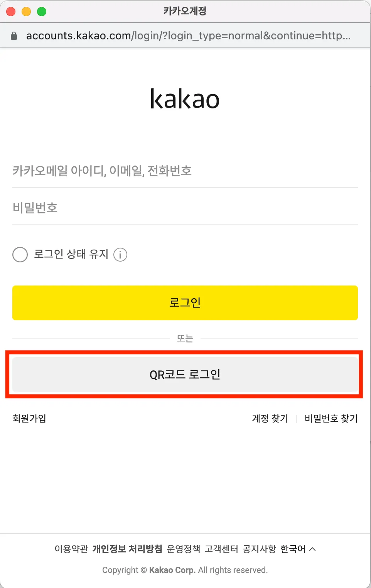Open the 공지사항 footer link

[x=259, y=549]
